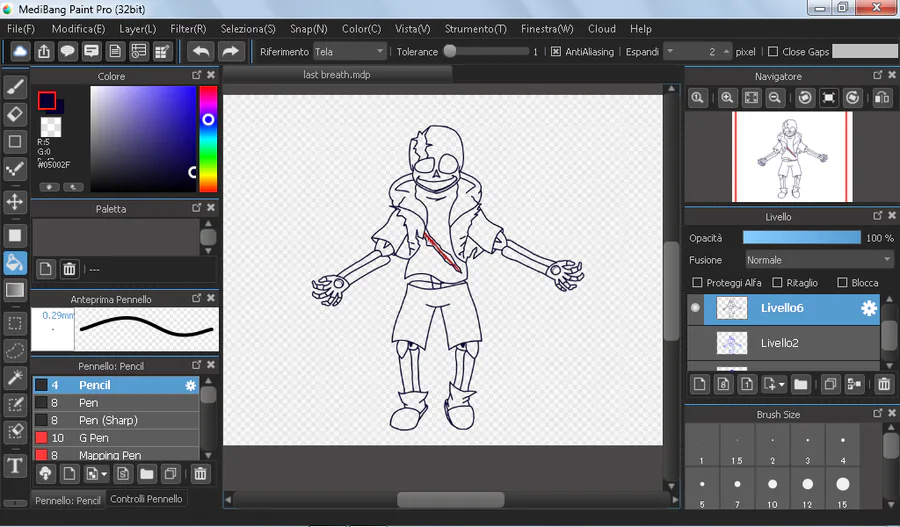Open the Cloud icon in toolbar

[x=20, y=52]
